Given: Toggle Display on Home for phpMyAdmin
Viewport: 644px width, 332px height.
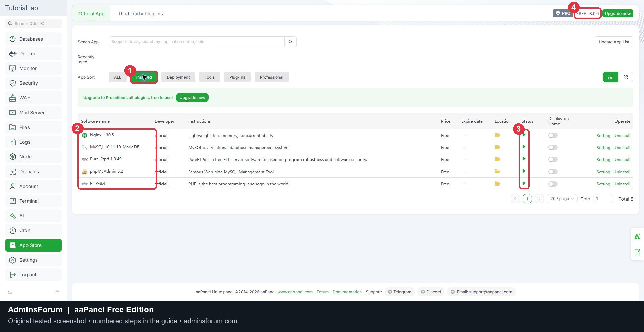Looking at the screenshot, I should click(553, 172).
